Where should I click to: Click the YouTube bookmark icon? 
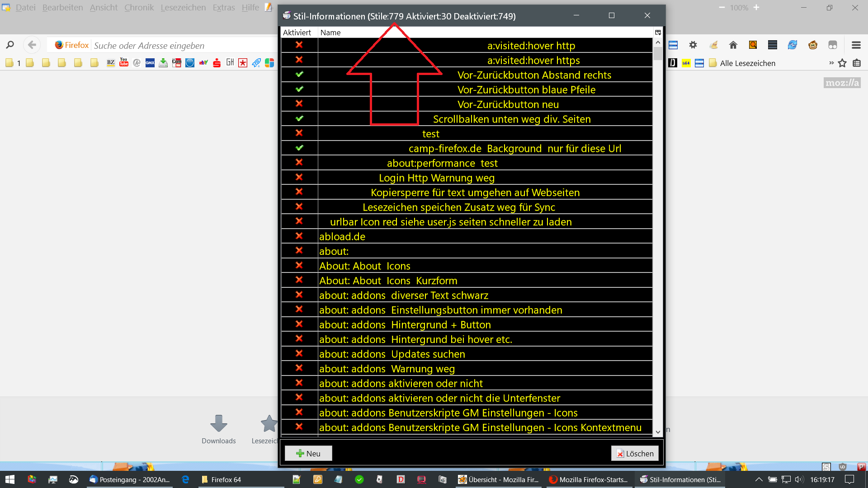[x=124, y=63]
